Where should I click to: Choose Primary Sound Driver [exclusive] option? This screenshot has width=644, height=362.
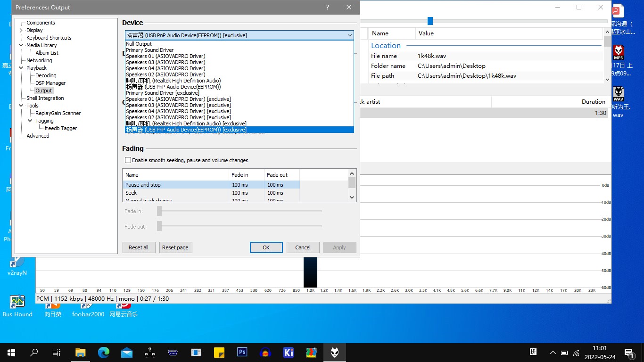[163, 93]
